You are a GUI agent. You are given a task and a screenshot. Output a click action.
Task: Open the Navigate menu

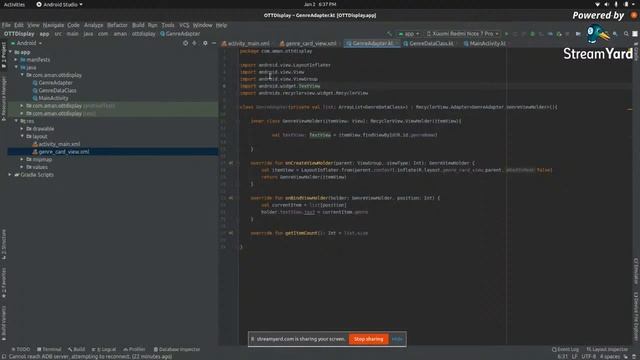pyautogui.click(x=53, y=25)
